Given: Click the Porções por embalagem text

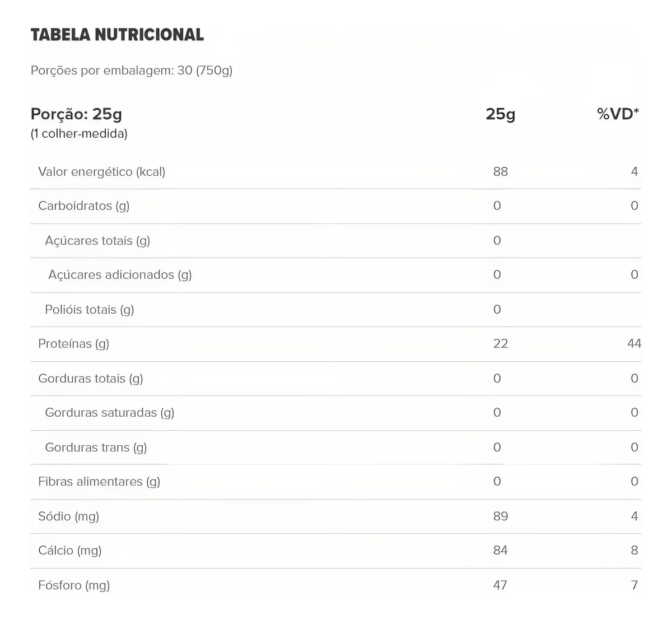Looking at the screenshot, I should pyautogui.click(x=131, y=71).
